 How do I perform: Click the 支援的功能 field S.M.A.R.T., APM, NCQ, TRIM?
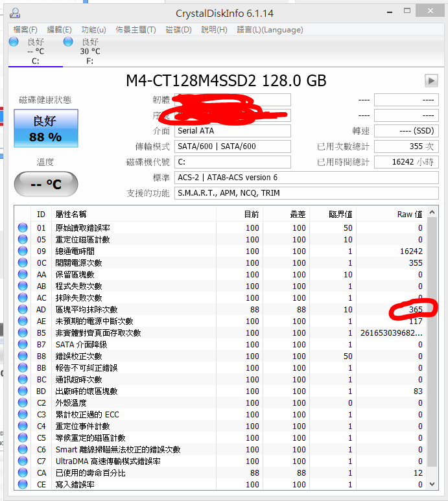[307, 193]
